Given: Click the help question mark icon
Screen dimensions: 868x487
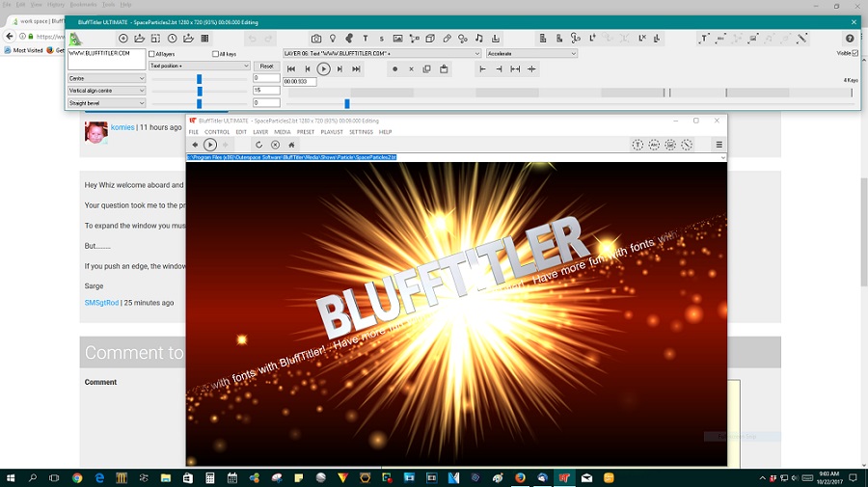Looking at the screenshot, I should (x=850, y=39).
